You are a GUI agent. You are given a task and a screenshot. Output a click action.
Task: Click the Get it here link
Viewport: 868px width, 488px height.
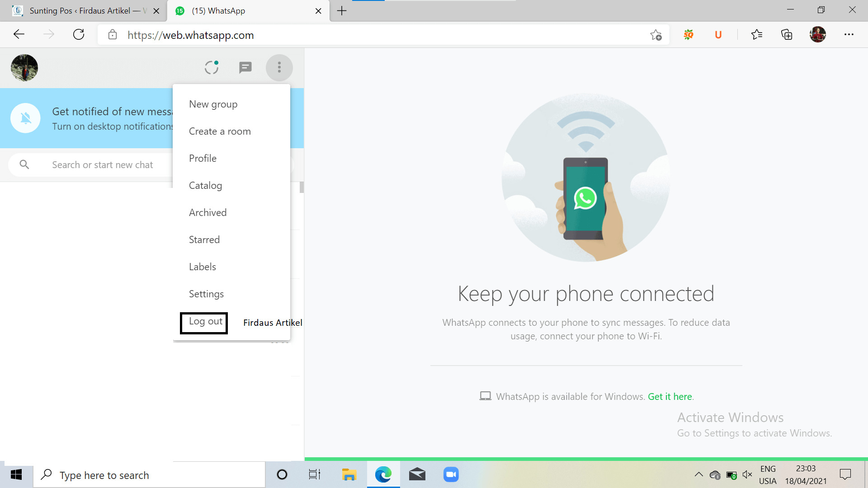click(670, 397)
